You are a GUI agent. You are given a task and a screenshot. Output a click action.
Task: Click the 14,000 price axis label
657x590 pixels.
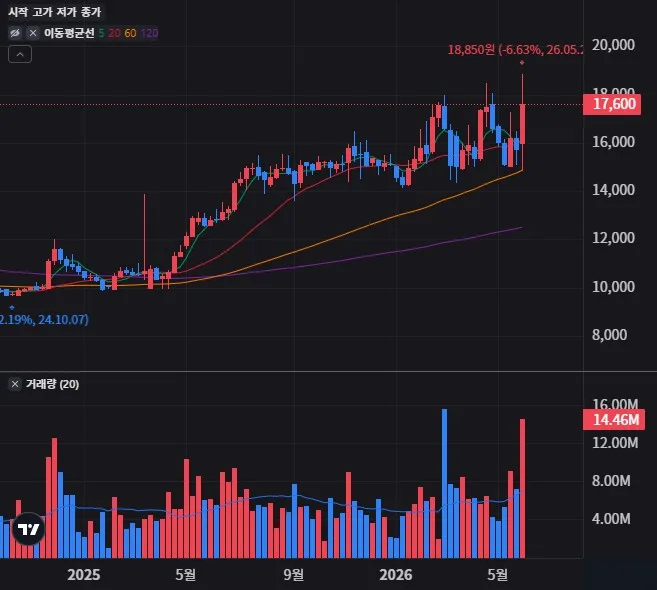coord(613,190)
